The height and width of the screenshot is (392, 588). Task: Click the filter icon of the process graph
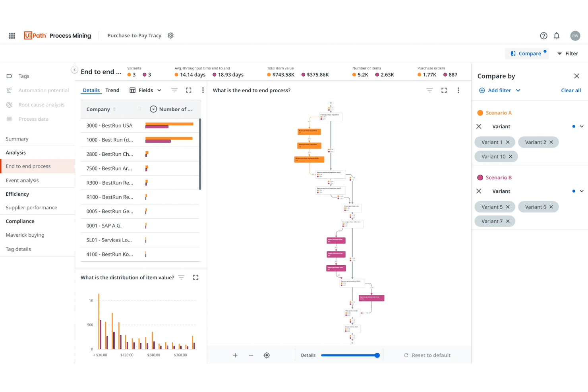tap(429, 90)
